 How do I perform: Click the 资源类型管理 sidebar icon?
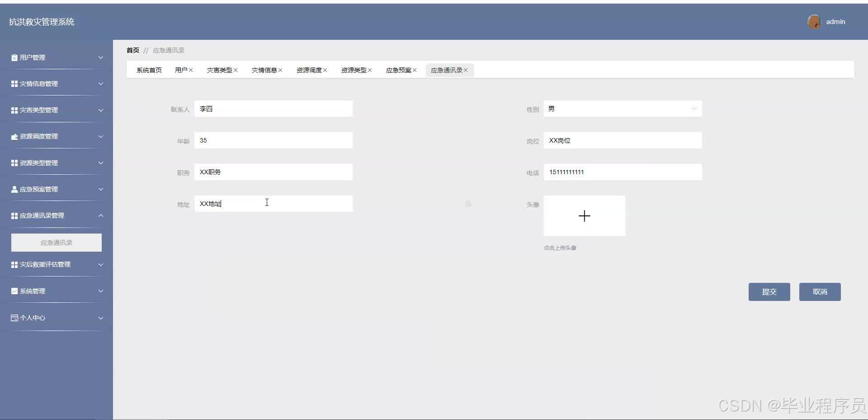[14, 162]
